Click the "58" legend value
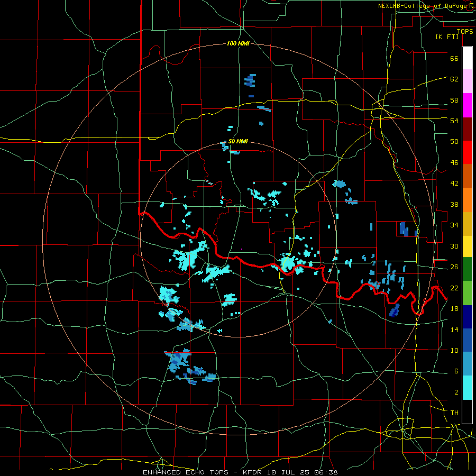This screenshot has height=476, width=476. pyautogui.click(x=454, y=100)
